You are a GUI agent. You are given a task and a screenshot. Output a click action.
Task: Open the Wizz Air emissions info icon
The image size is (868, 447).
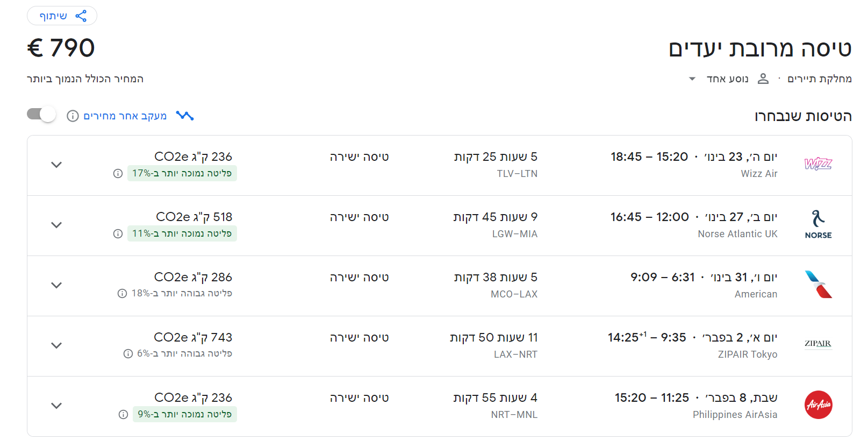point(118,173)
